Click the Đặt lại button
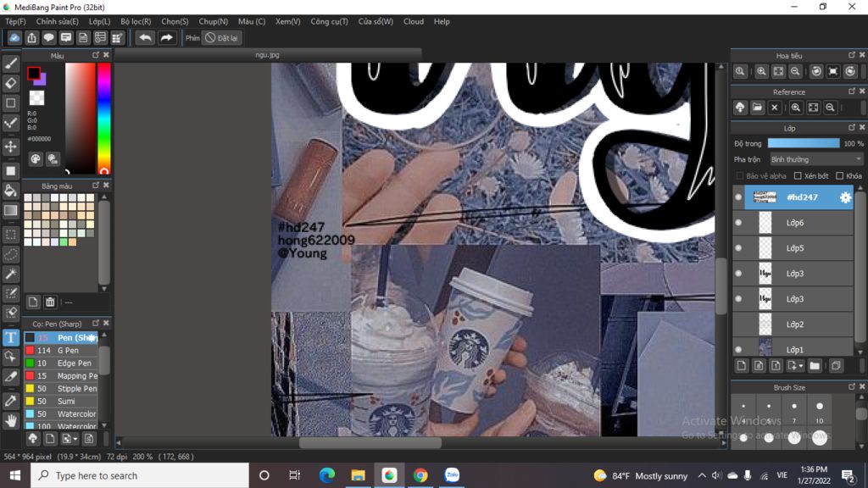 pos(221,37)
